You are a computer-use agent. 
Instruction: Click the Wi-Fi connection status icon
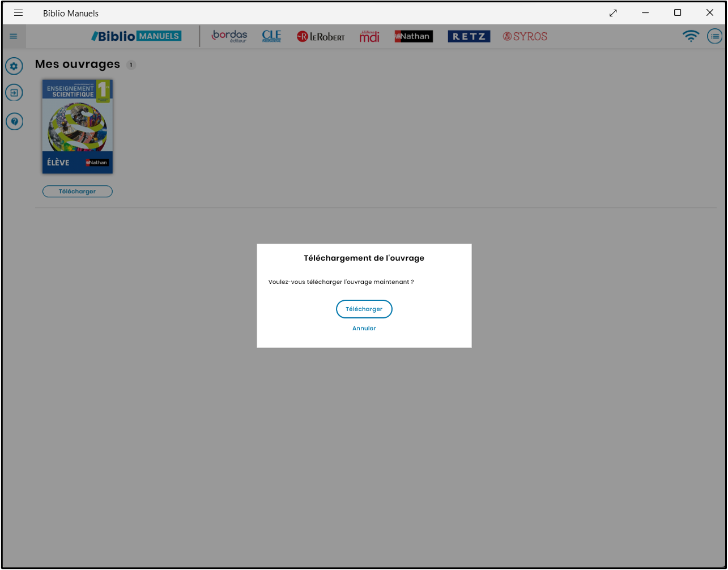pyautogui.click(x=691, y=36)
